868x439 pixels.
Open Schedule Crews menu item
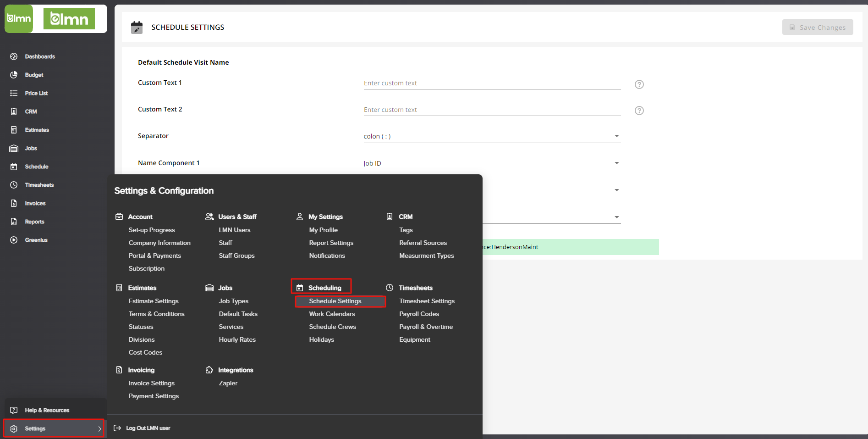332,327
